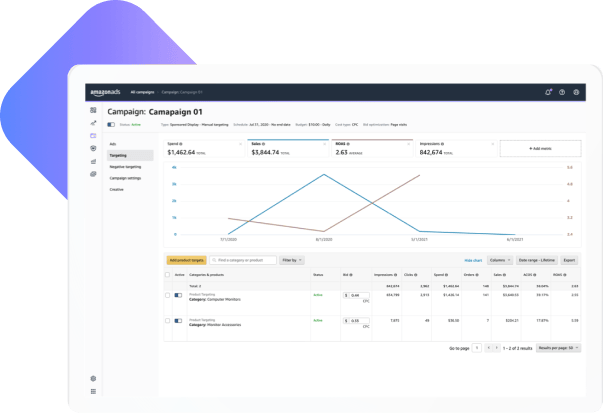Check the Computer Monitors row checkbox

tap(168, 295)
